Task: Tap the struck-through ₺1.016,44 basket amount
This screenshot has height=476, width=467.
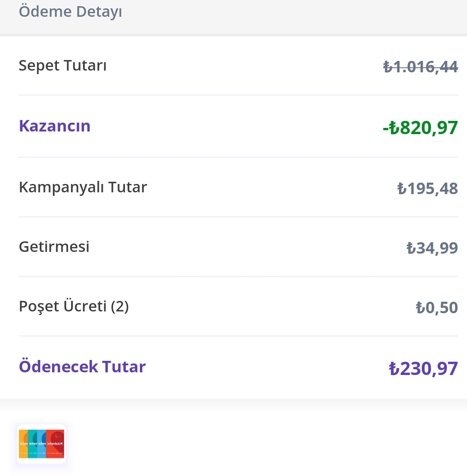Action: 421,67
